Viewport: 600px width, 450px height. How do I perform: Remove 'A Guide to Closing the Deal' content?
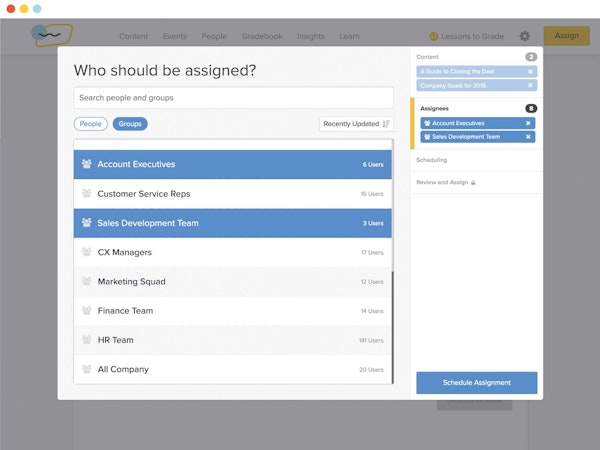coord(530,72)
